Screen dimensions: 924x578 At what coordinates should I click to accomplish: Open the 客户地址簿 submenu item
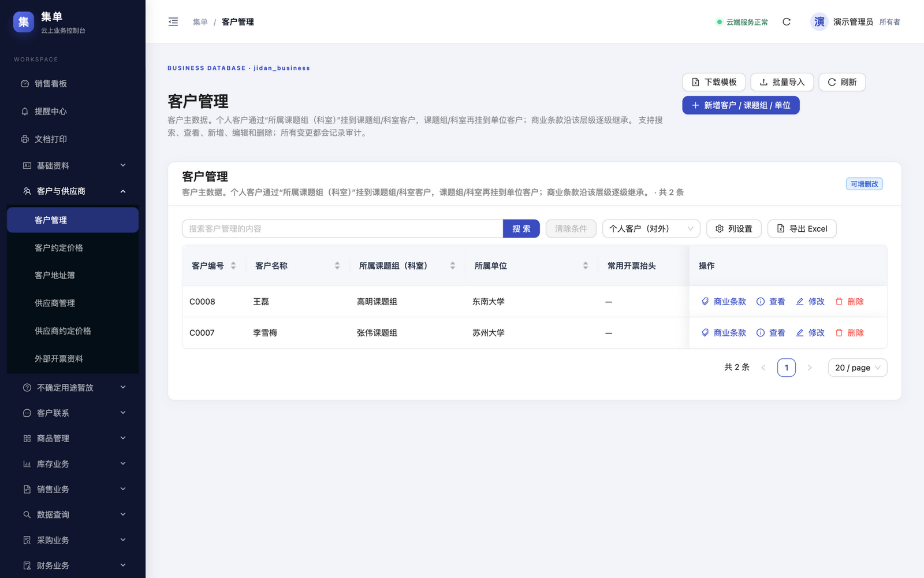(73, 276)
